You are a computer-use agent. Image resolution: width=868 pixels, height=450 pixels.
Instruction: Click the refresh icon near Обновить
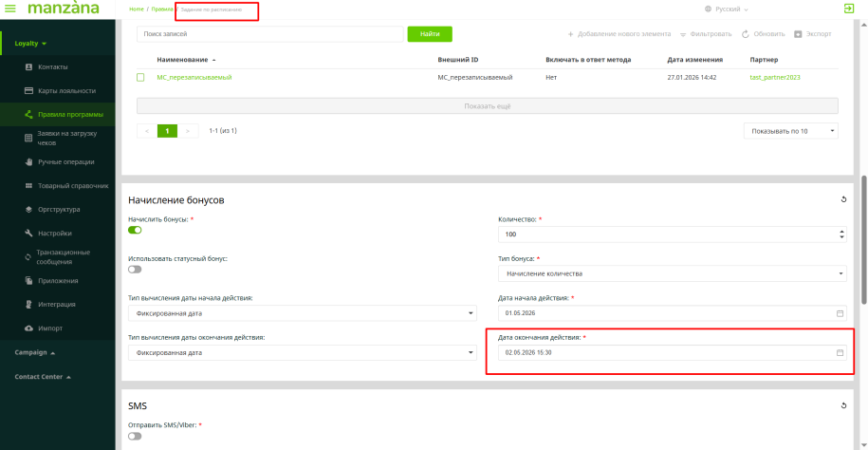tap(746, 34)
